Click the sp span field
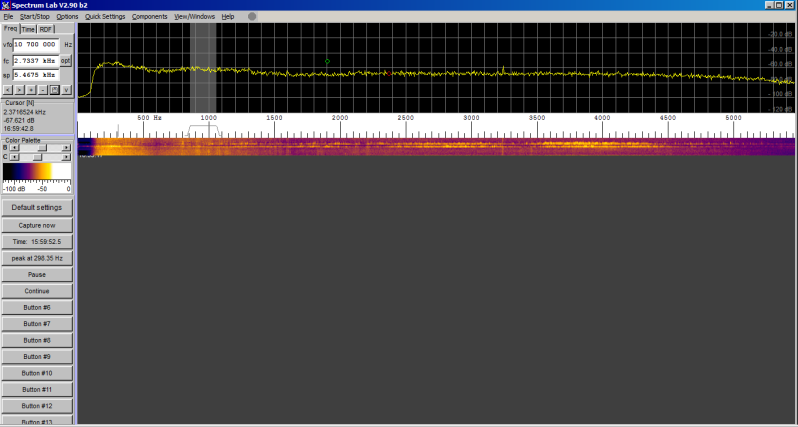Image resolution: width=798 pixels, height=427 pixels. click(36, 75)
